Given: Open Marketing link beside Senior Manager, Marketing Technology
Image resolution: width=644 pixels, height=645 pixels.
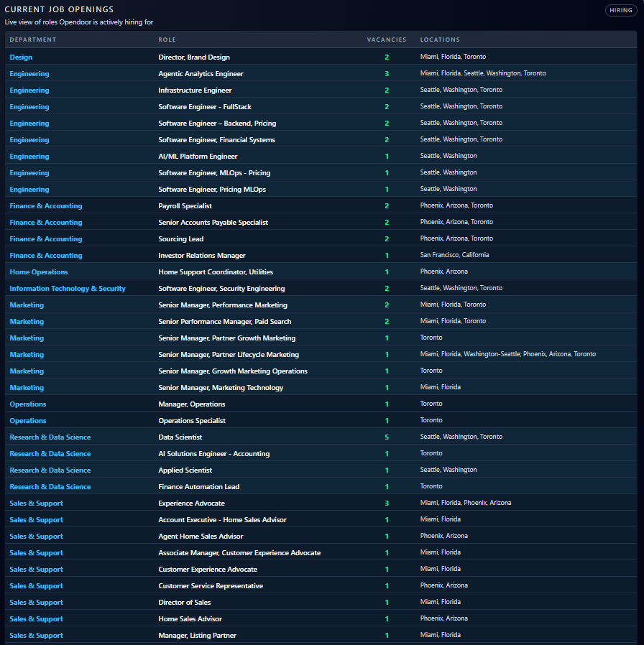Looking at the screenshot, I should pos(27,387).
